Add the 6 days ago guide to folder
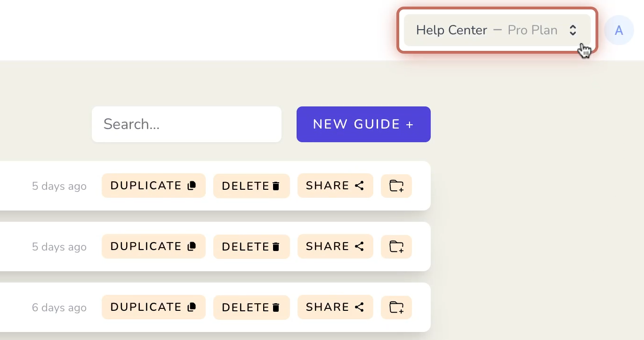The height and width of the screenshot is (340, 644). pos(396,308)
